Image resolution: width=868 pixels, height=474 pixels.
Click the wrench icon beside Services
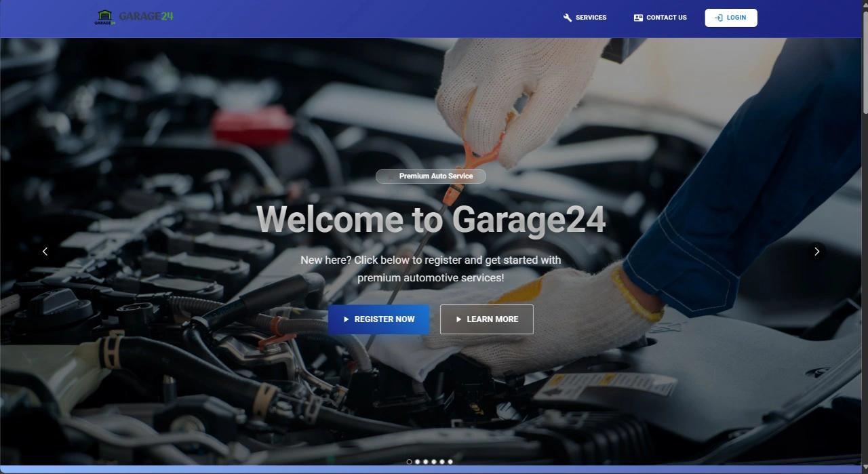click(568, 18)
